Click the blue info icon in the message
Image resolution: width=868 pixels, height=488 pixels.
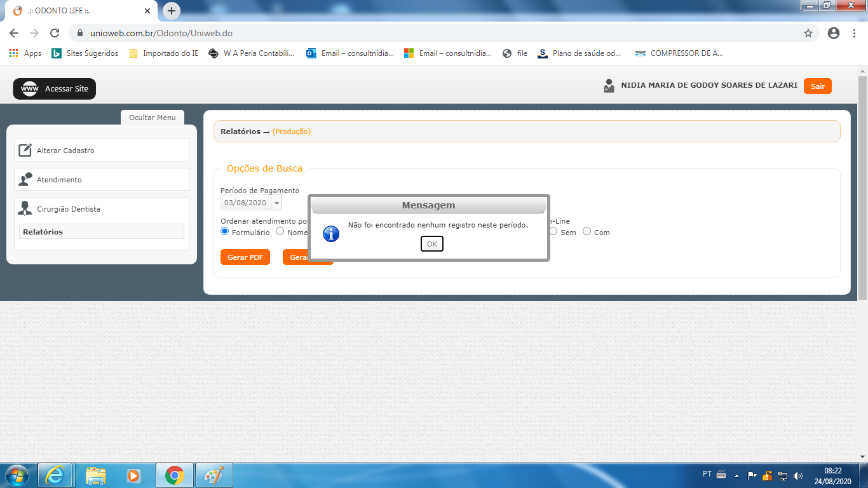click(331, 233)
